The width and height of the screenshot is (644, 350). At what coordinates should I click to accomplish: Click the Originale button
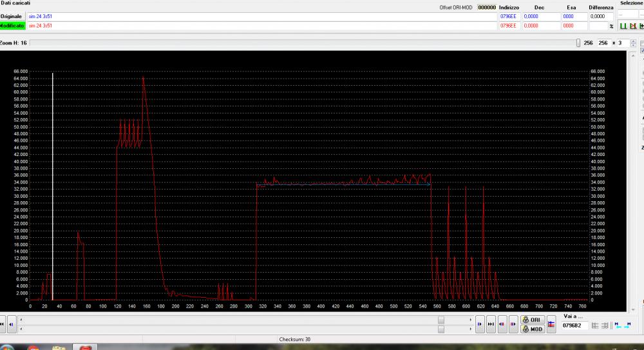click(x=12, y=17)
